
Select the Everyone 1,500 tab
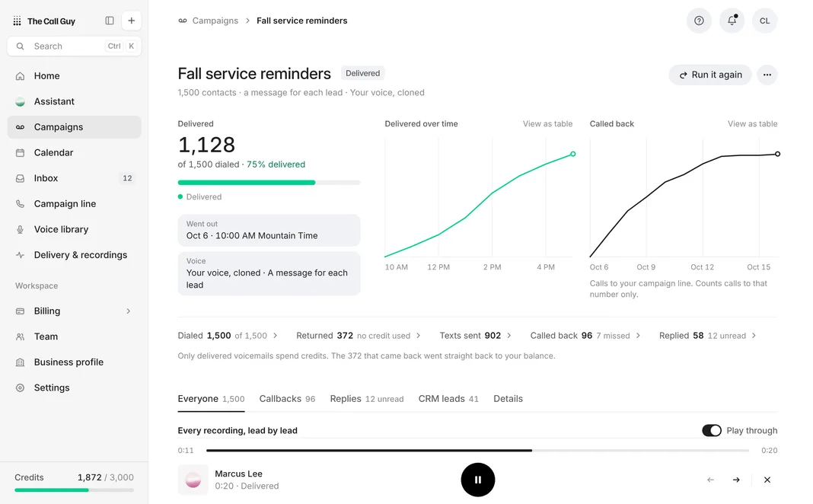coord(211,399)
